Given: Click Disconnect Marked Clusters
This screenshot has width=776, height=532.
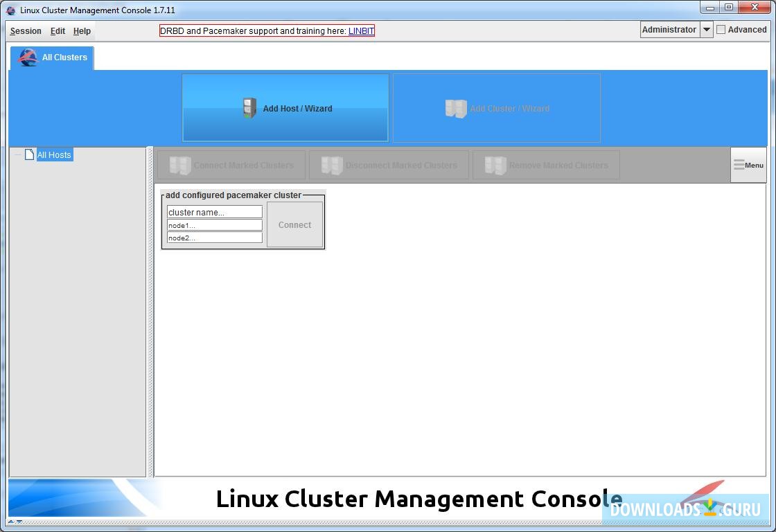Looking at the screenshot, I should point(389,166).
